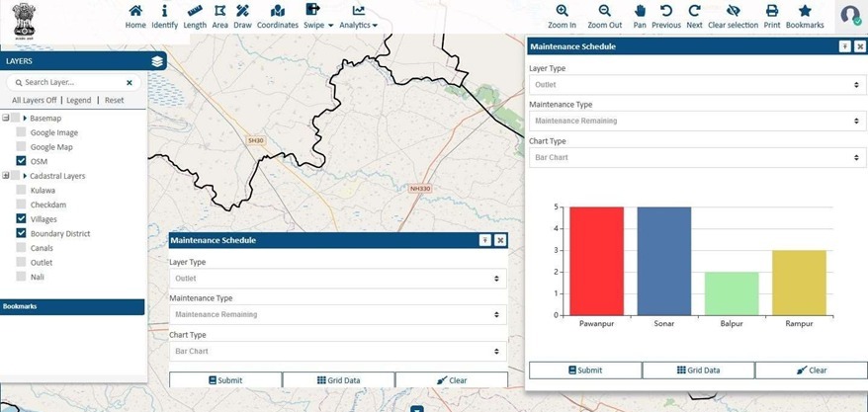
Task: Click the red Pawanpur bar in chart
Action: (x=596, y=261)
